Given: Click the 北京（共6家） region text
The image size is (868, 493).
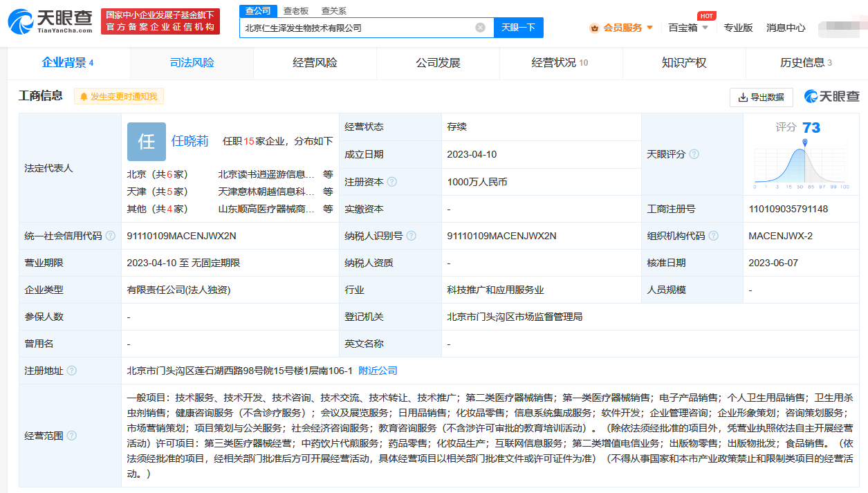Looking at the screenshot, I should (x=158, y=174).
